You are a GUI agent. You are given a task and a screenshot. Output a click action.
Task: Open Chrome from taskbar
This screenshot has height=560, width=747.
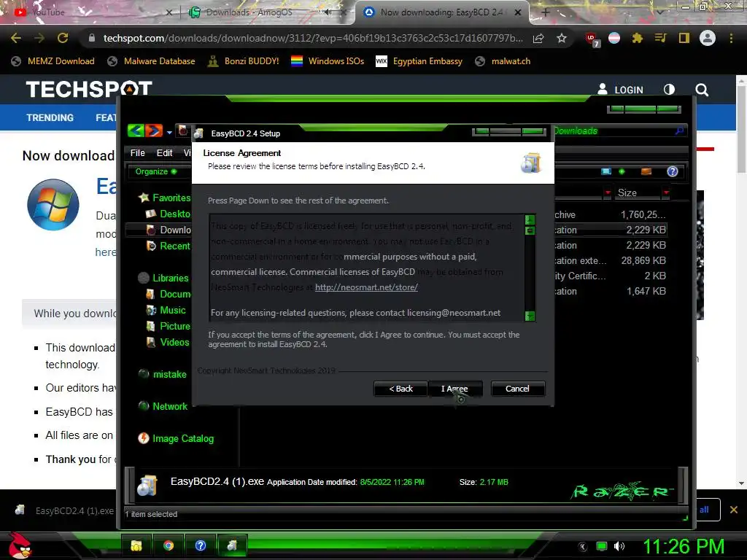(169, 545)
